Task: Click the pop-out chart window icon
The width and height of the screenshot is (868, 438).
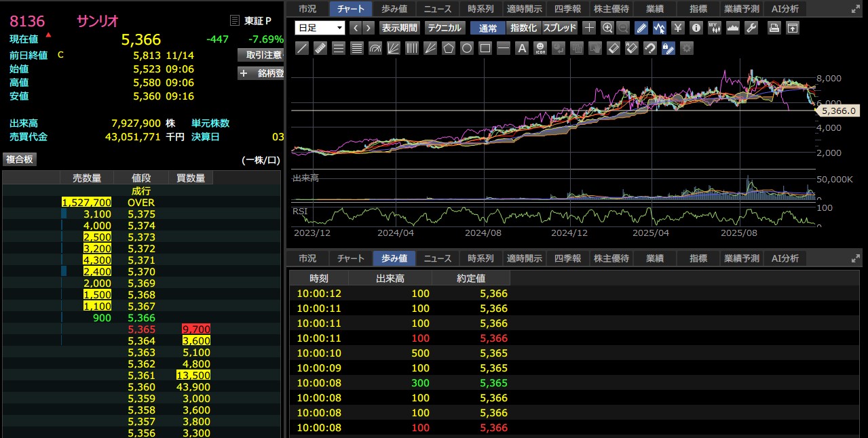Action: [x=793, y=28]
